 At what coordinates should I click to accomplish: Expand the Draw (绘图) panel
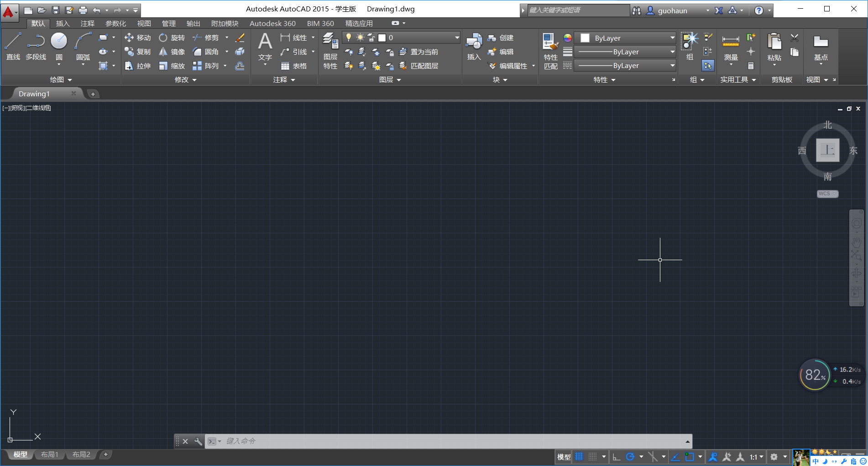[x=61, y=80]
